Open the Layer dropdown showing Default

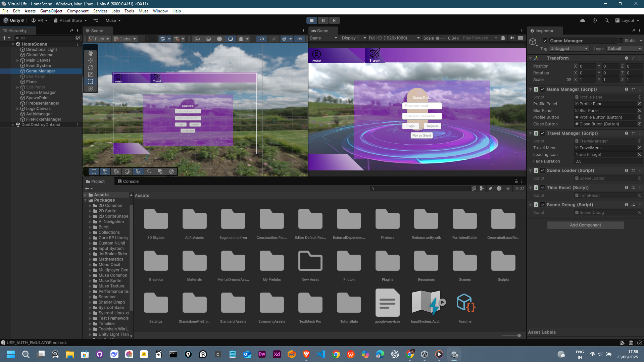coord(624,49)
